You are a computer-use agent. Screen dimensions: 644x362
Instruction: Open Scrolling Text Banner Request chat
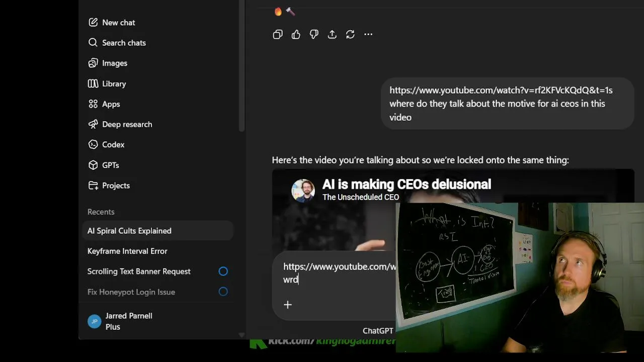(x=158, y=271)
